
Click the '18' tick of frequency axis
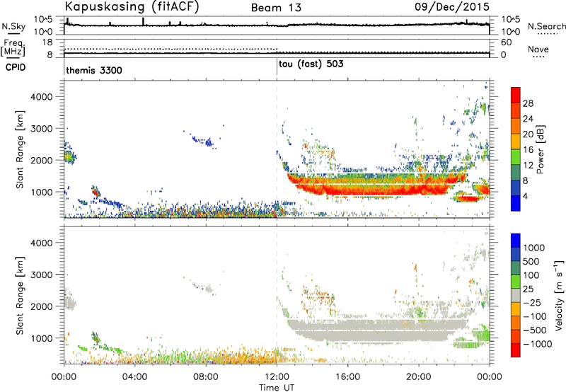(x=47, y=42)
